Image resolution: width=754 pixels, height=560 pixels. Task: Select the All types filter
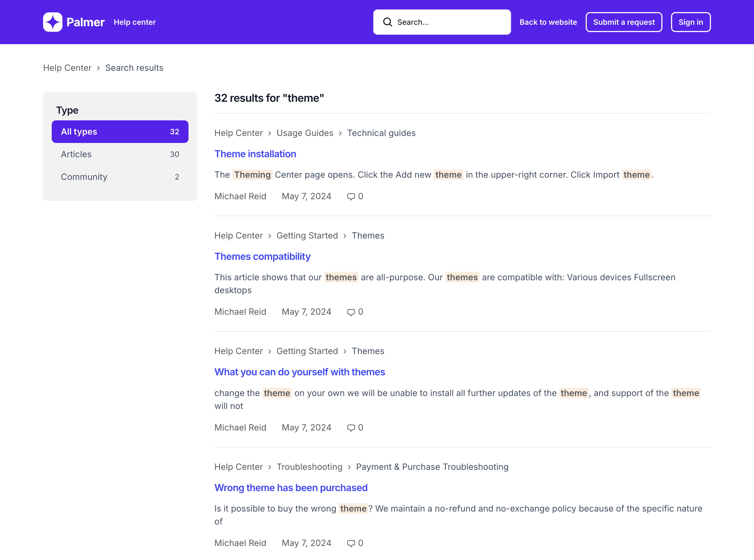[120, 132]
